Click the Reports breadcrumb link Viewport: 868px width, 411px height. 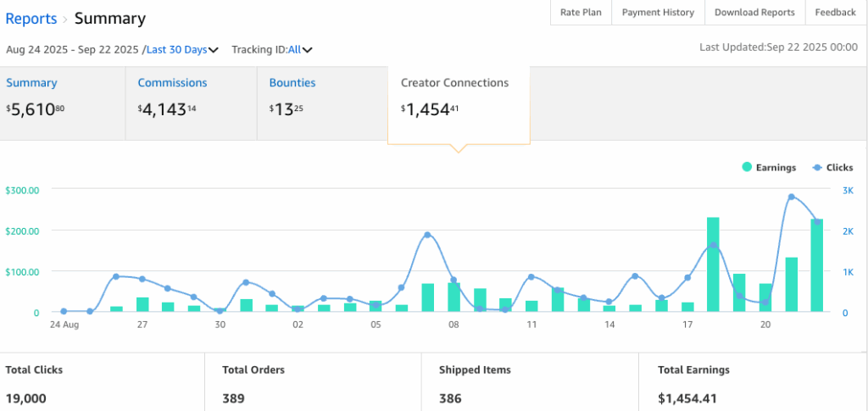31,19
